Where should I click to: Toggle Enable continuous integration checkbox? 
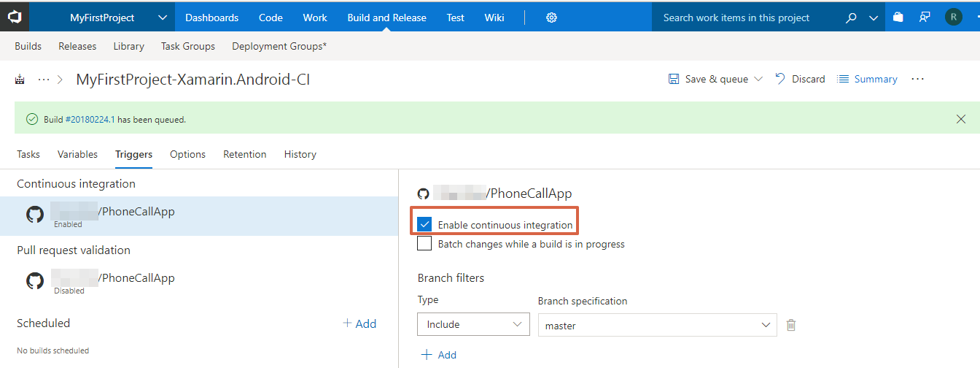click(x=424, y=224)
